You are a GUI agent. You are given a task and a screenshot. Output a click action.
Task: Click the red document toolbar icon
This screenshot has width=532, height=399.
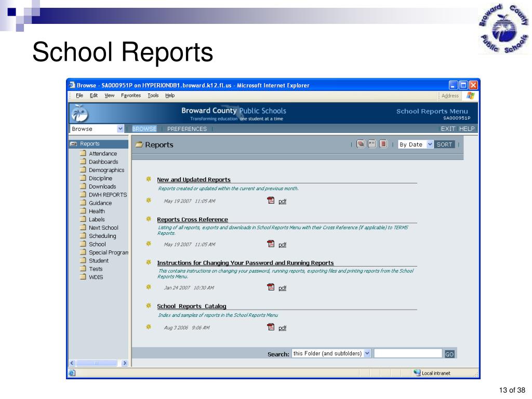tap(383, 144)
